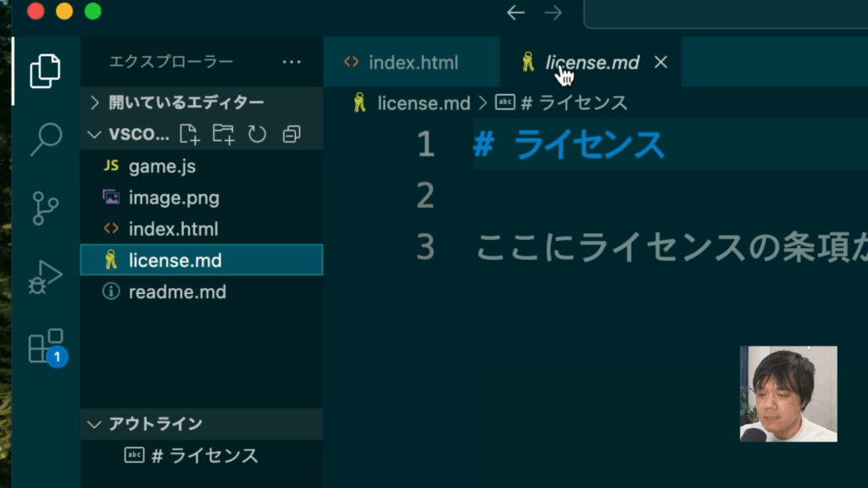The height and width of the screenshot is (488, 868).
Task: Close the license.md tab
Action: click(661, 62)
